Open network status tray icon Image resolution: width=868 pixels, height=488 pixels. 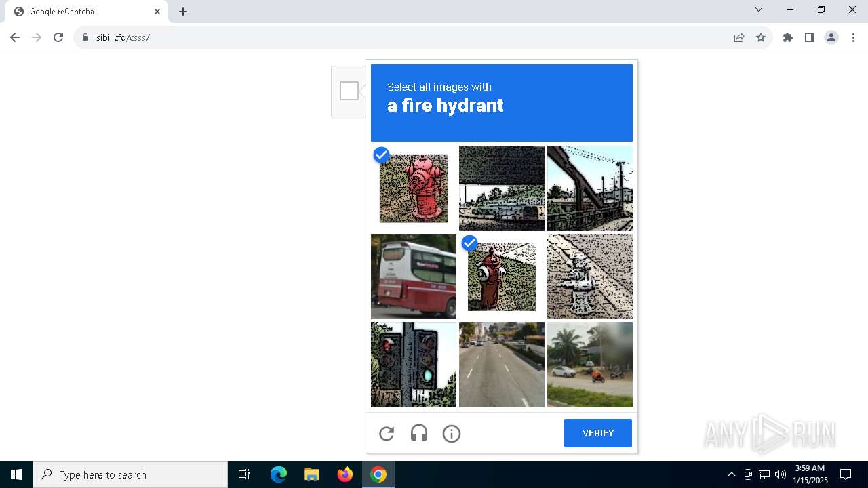(x=764, y=474)
